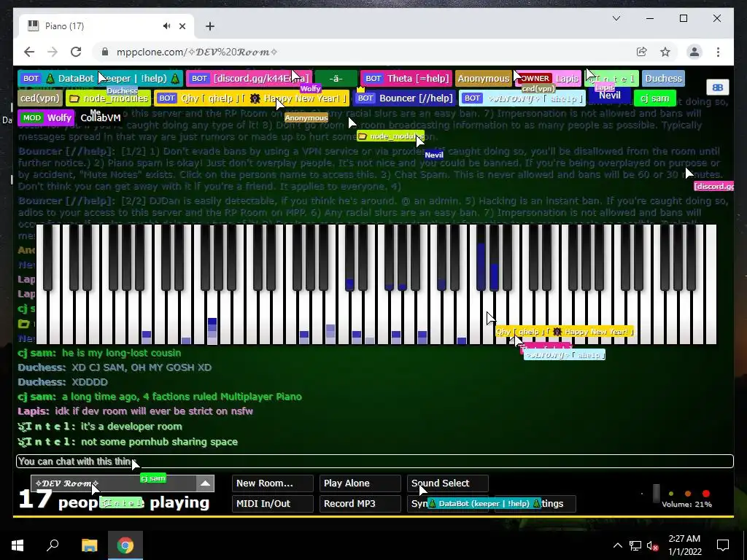The width and height of the screenshot is (747, 560).
Task: Open network icon in system tray
Action: click(x=635, y=545)
